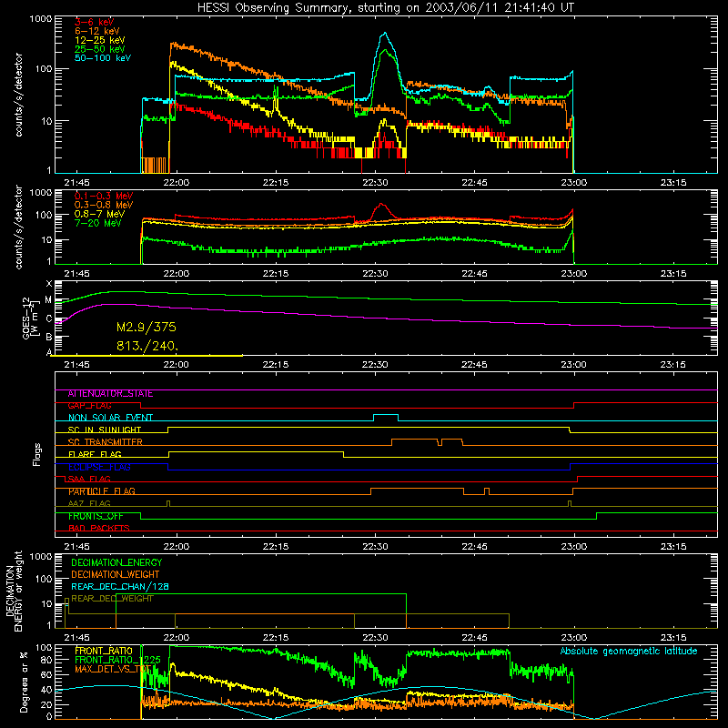Select the SC_TRANSMITTER flag label
Viewport: 728px width, 728px height.
pyautogui.click(x=105, y=442)
